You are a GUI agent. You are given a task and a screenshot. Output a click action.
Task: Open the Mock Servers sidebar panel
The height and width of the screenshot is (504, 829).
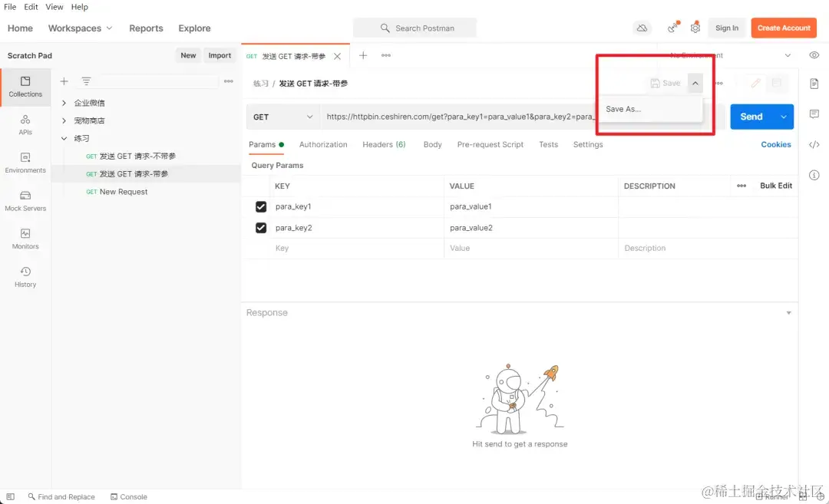(x=25, y=201)
